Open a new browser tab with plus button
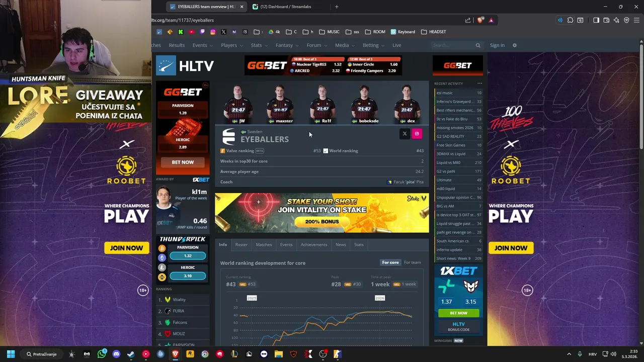644x362 pixels. tap(337, 7)
